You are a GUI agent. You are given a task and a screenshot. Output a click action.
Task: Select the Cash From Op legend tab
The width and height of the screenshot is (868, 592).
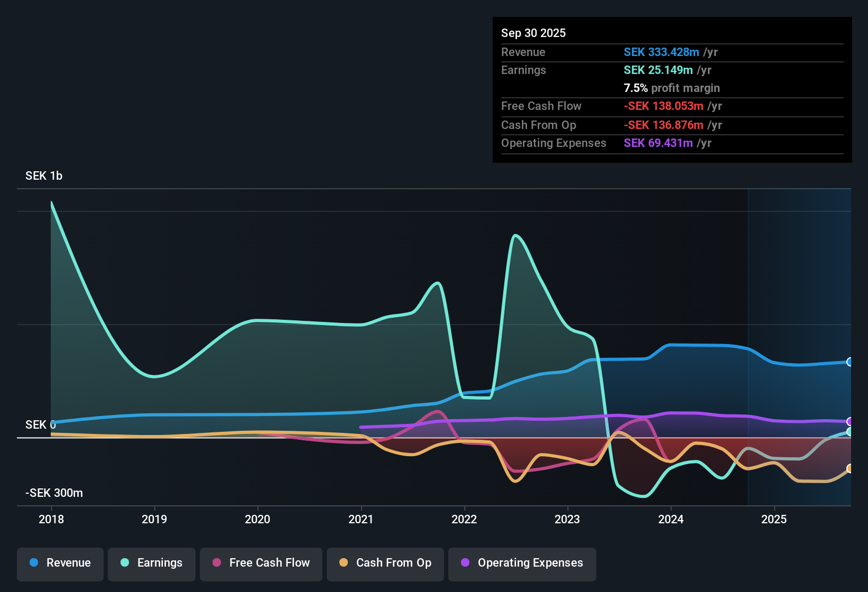385,563
